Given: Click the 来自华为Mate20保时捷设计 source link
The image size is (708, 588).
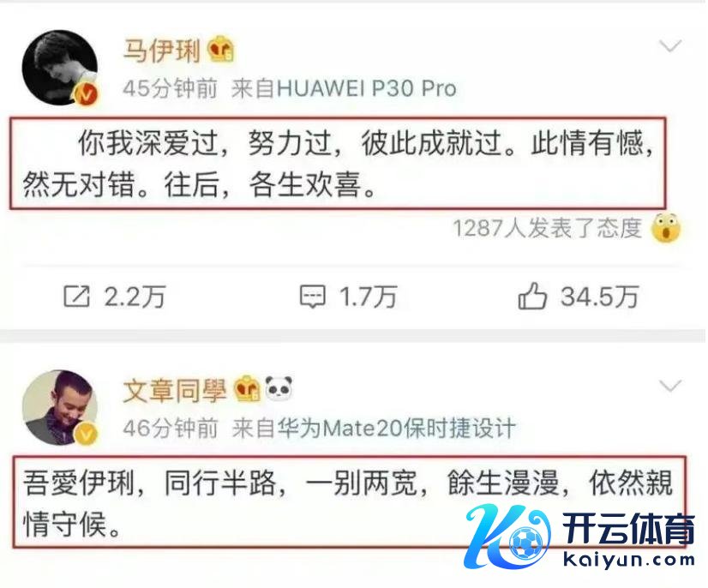Looking at the screenshot, I should (374, 428).
